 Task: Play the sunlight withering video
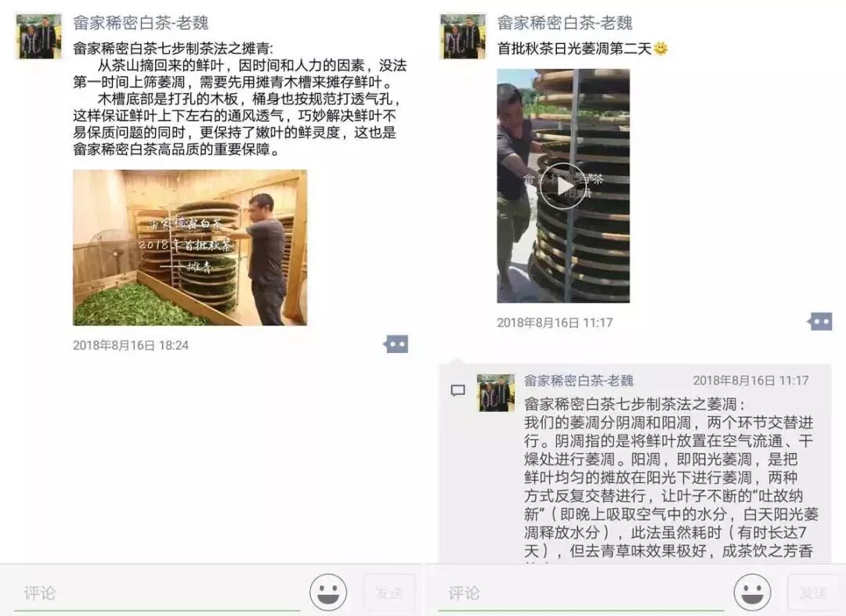pos(563,186)
